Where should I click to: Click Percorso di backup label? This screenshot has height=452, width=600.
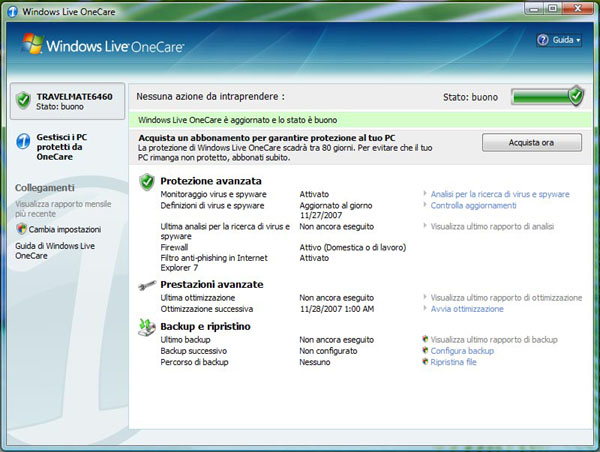[194, 362]
